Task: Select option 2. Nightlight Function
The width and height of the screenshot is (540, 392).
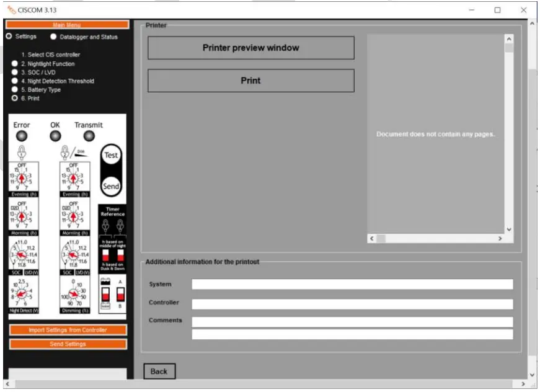Action: pyautogui.click(x=15, y=65)
